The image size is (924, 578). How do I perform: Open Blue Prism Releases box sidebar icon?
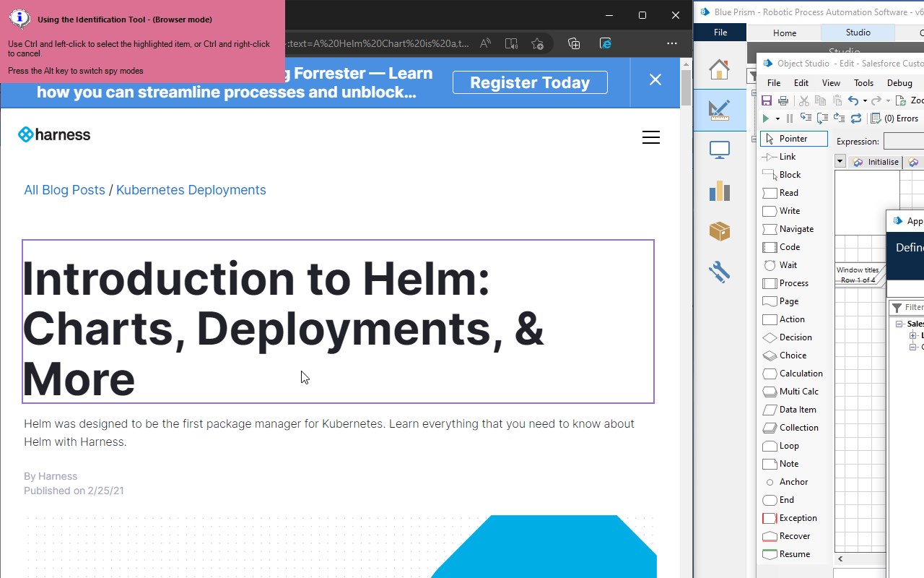[719, 231]
